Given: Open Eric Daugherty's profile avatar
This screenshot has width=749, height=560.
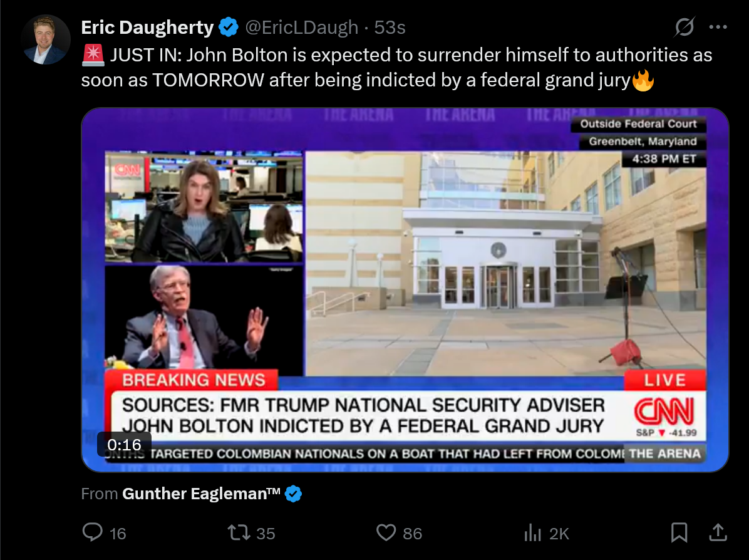Looking at the screenshot, I should click(46, 39).
